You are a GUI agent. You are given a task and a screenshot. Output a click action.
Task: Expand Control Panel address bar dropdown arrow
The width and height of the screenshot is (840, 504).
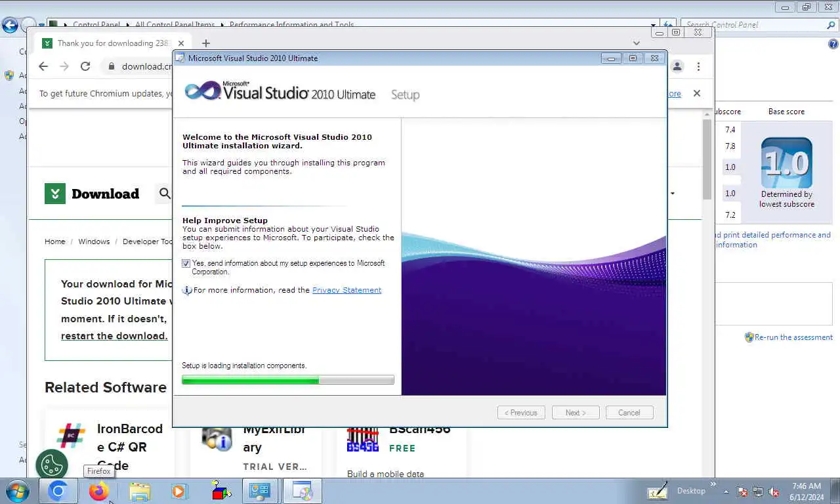tap(654, 25)
